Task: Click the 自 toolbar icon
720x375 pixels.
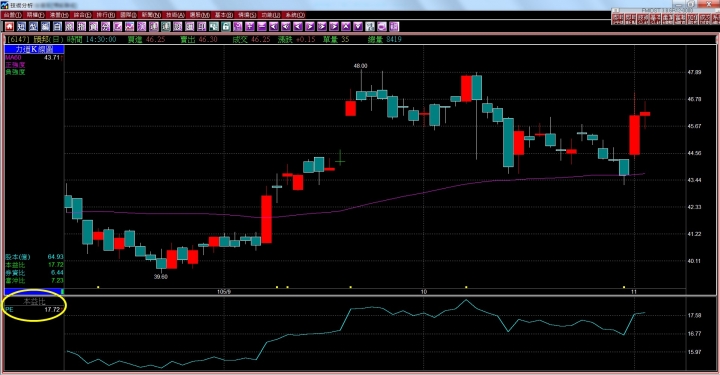Action: (x=57, y=26)
